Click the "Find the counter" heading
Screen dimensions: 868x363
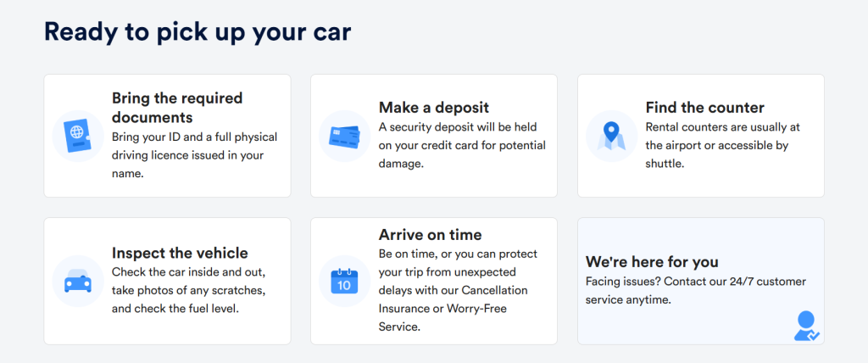(x=704, y=108)
